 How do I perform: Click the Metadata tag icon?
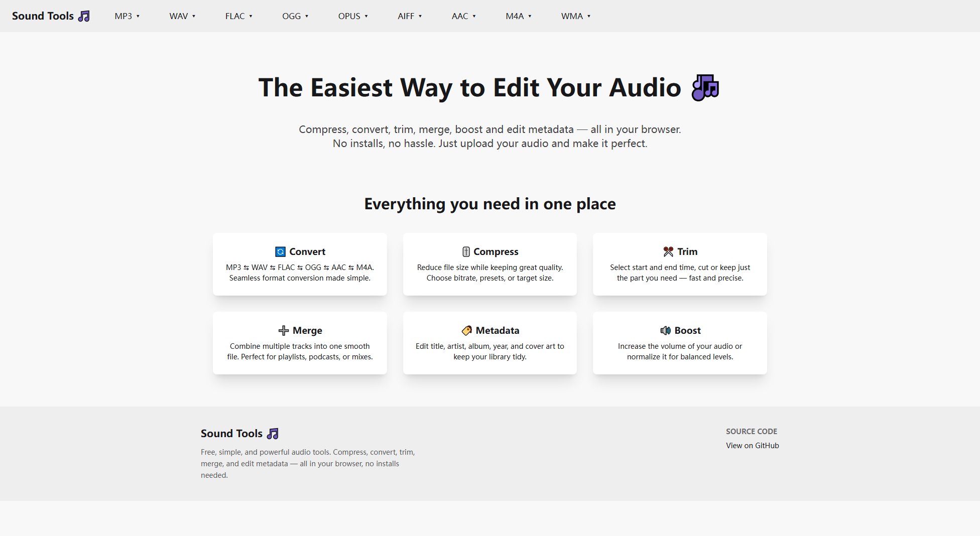click(466, 330)
